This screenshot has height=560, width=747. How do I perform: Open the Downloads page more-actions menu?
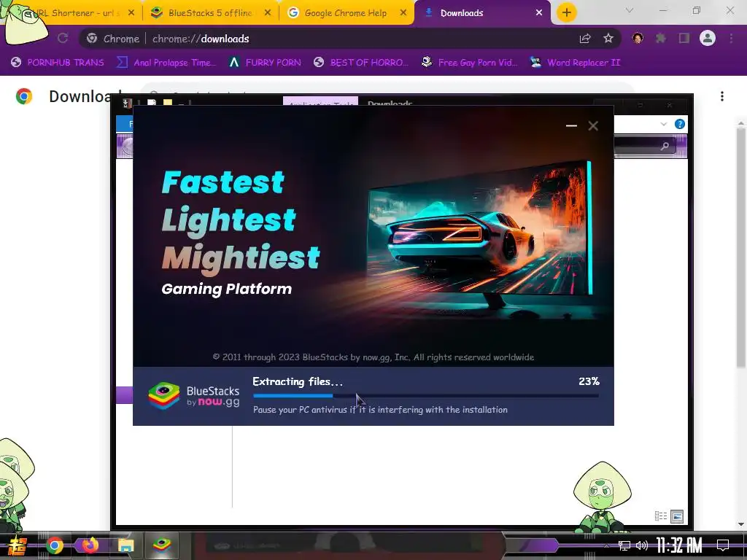(x=722, y=96)
